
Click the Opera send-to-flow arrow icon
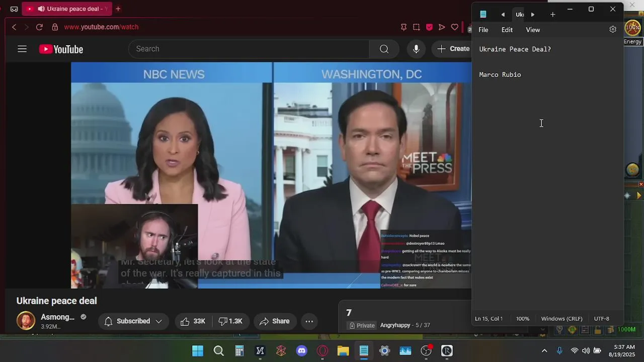coord(442,27)
